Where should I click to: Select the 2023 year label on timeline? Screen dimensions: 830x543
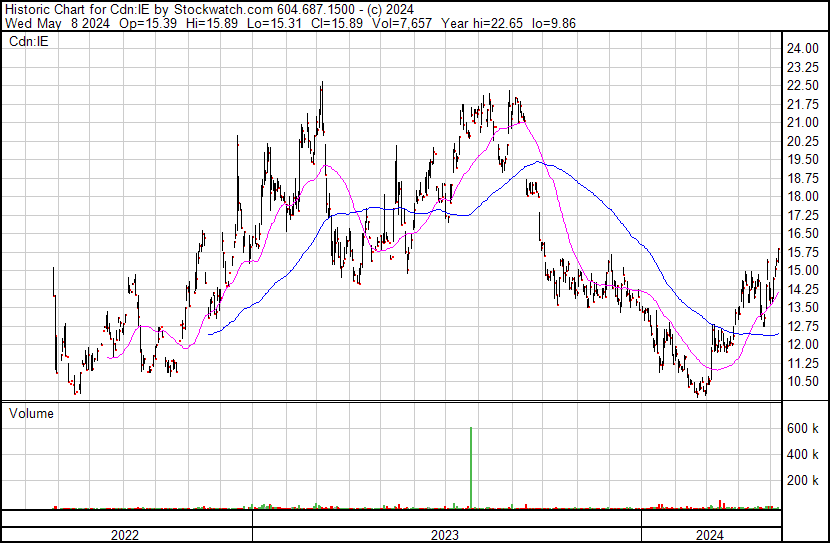pyautogui.click(x=445, y=535)
